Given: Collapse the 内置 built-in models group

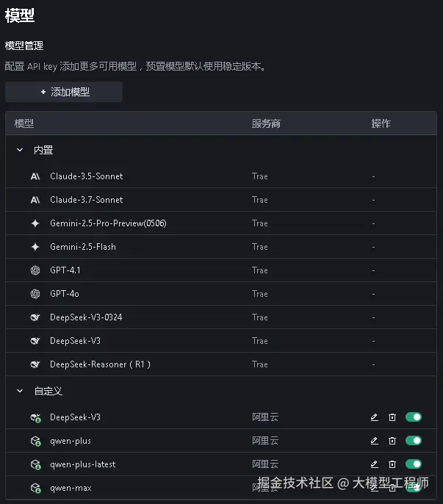Looking at the screenshot, I should (x=20, y=150).
